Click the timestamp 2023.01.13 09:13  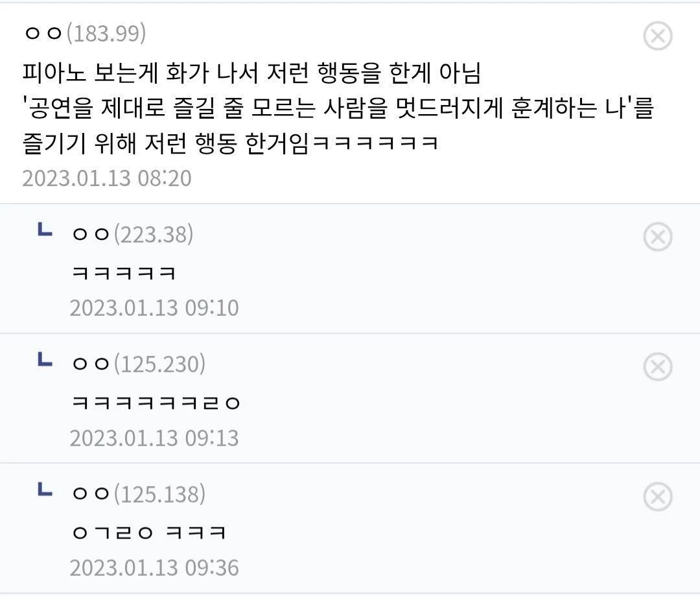coord(154,438)
